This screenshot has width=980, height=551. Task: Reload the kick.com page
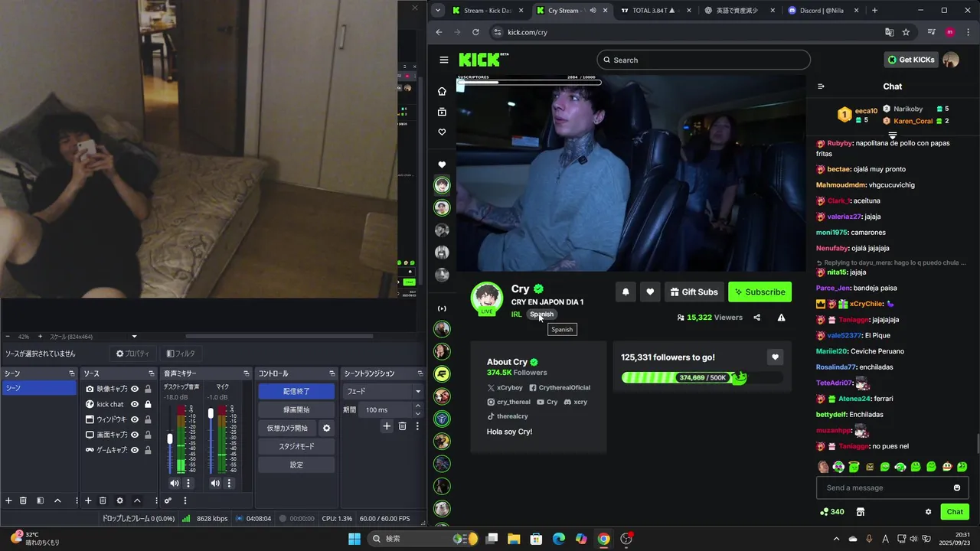coord(475,32)
